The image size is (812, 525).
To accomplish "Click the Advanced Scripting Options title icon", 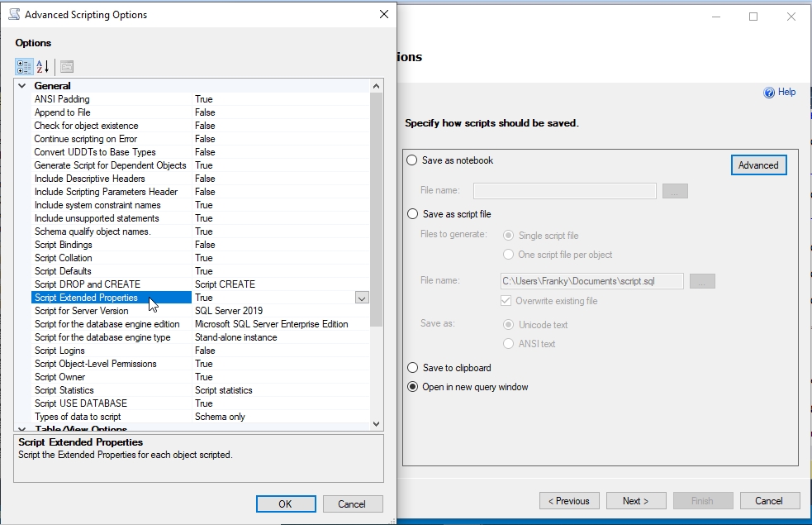I will tap(14, 14).
